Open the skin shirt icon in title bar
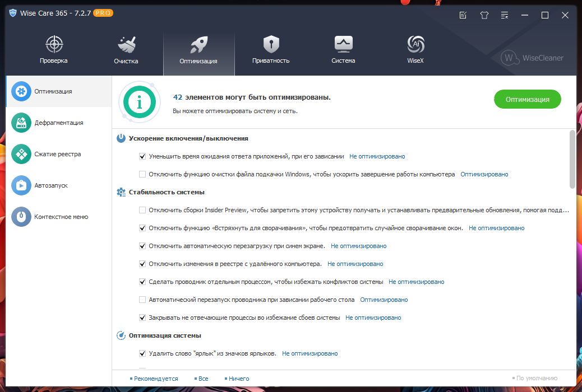Screen dimensions: 582x392 484,15
